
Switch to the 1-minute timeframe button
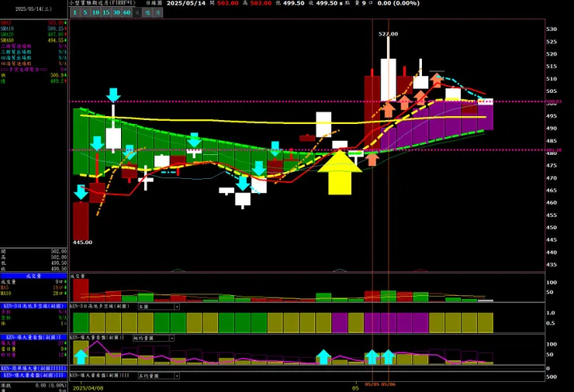tap(74, 12)
